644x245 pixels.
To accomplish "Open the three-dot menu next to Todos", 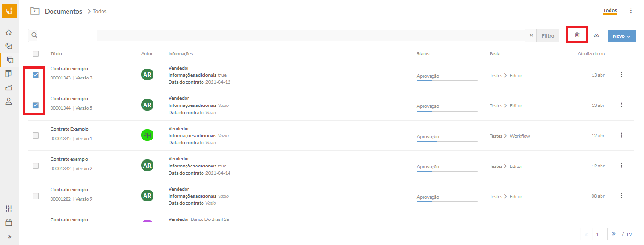I will pyautogui.click(x=631, y=11).
